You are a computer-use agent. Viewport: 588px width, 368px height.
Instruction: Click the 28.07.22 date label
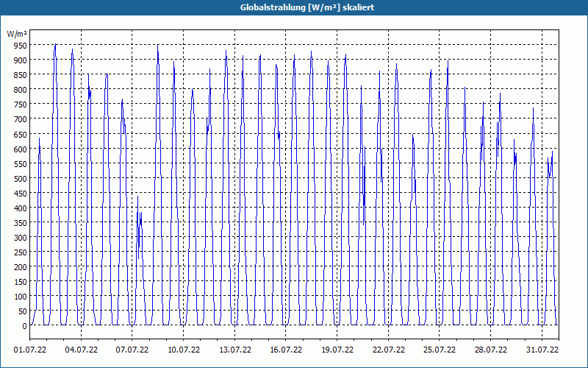pos(491,350)
